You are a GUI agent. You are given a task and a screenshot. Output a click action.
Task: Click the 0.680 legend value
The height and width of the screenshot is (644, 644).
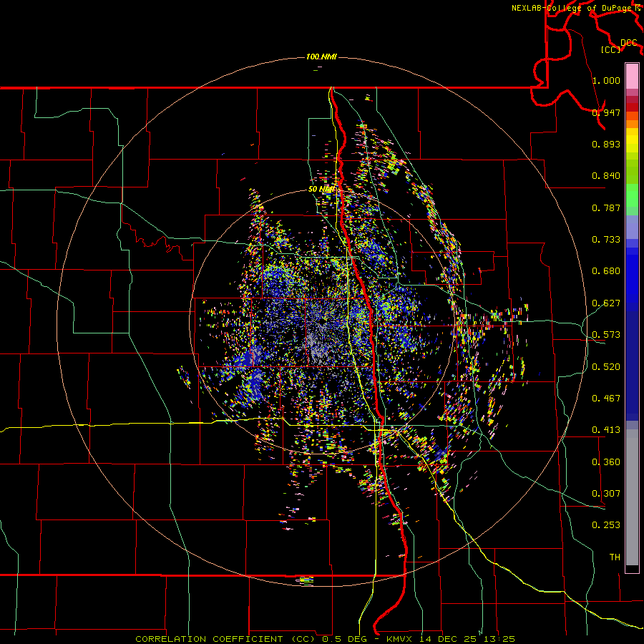[x=606, y=271]
